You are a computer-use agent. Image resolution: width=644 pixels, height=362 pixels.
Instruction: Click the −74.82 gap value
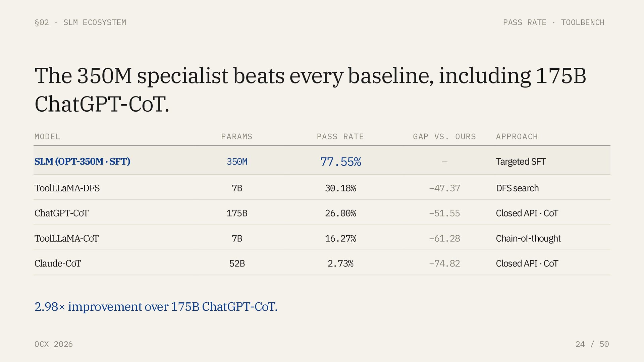coord(444,263)
